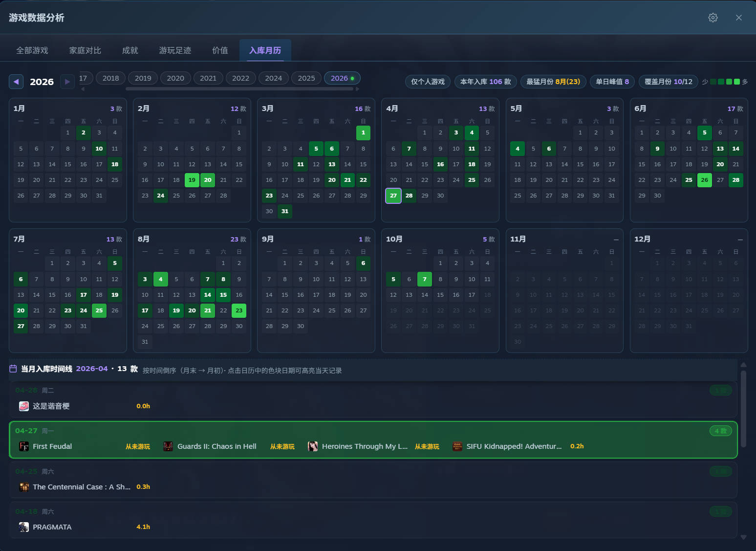Click the PRAGMATA game icon

coord(24,527)
